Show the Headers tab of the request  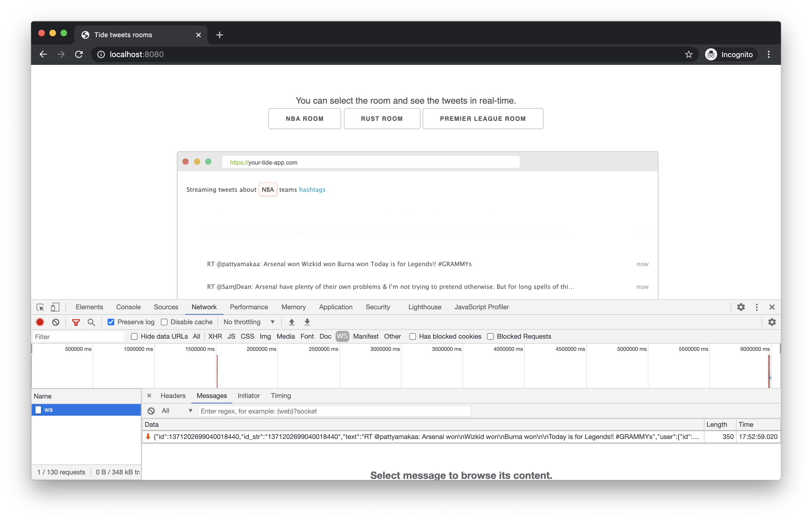click(172, 395)
